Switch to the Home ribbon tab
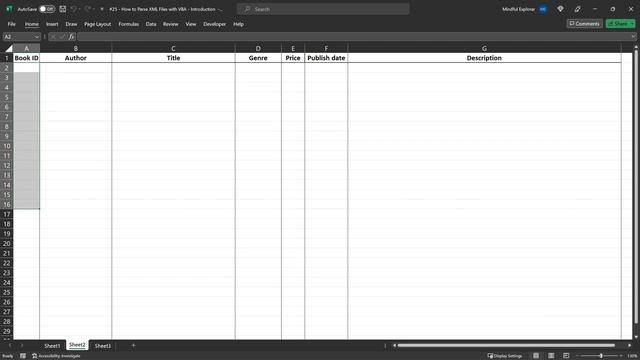 pos(32,24)
